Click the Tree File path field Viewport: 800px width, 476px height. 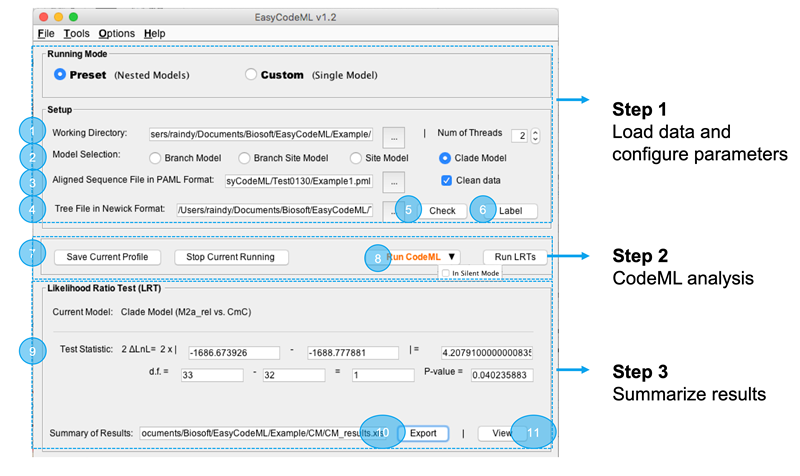click(274, 210)
